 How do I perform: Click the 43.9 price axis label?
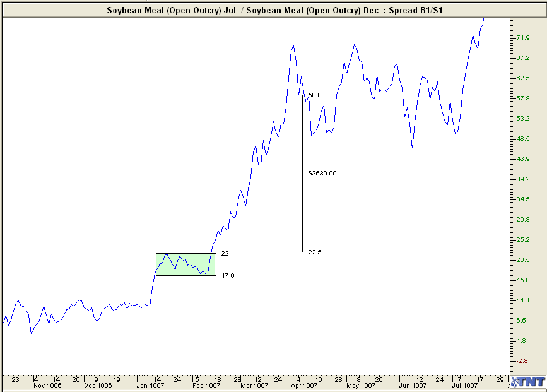coord(523,159)
